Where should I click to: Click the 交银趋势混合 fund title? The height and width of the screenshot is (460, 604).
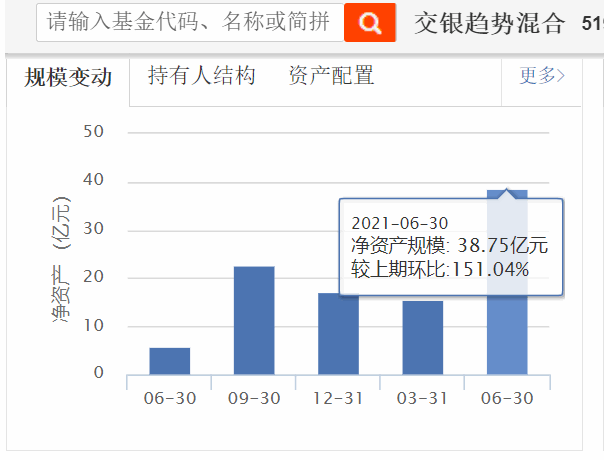pyautogui.click(x=490, y=23)
